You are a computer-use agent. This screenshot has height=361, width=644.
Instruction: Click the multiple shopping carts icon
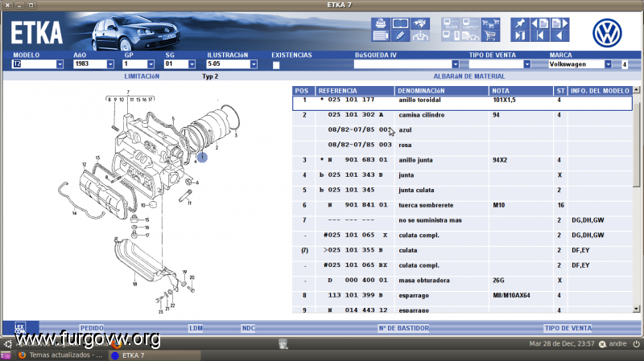pos(490,23)
